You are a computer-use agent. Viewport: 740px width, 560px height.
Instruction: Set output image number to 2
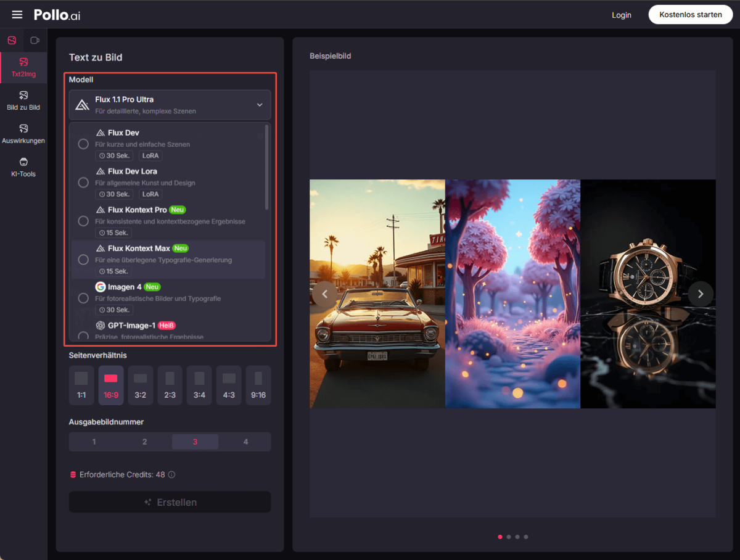coord(144,442)
